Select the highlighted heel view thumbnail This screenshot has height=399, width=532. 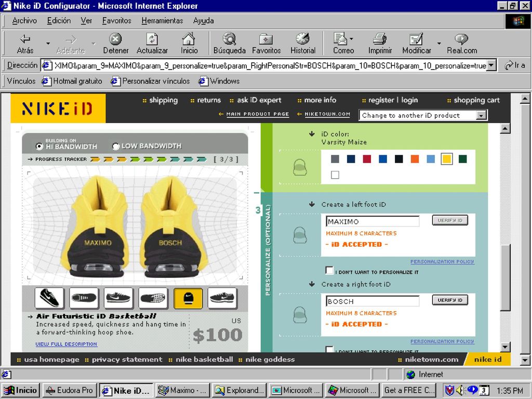coord(188,298)
